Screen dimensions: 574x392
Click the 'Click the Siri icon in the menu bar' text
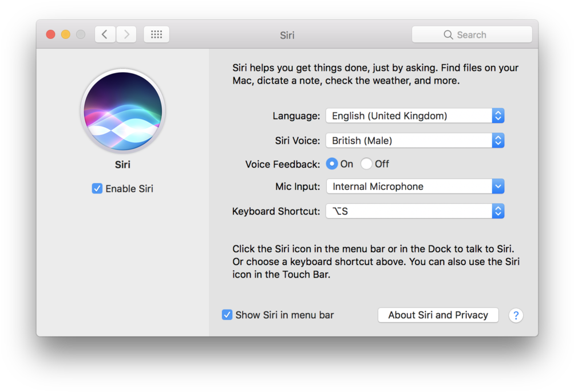[x=376, y=262]
